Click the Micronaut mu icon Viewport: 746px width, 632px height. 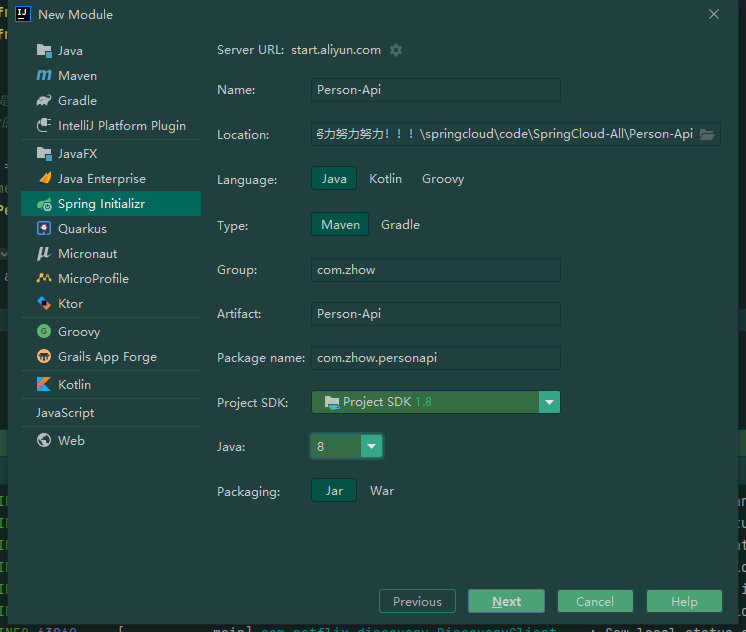coord(44,253)
